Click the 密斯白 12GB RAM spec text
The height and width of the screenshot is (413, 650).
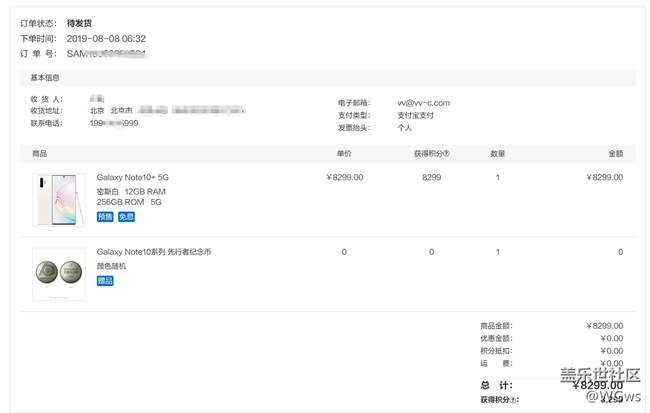[131, 192]
